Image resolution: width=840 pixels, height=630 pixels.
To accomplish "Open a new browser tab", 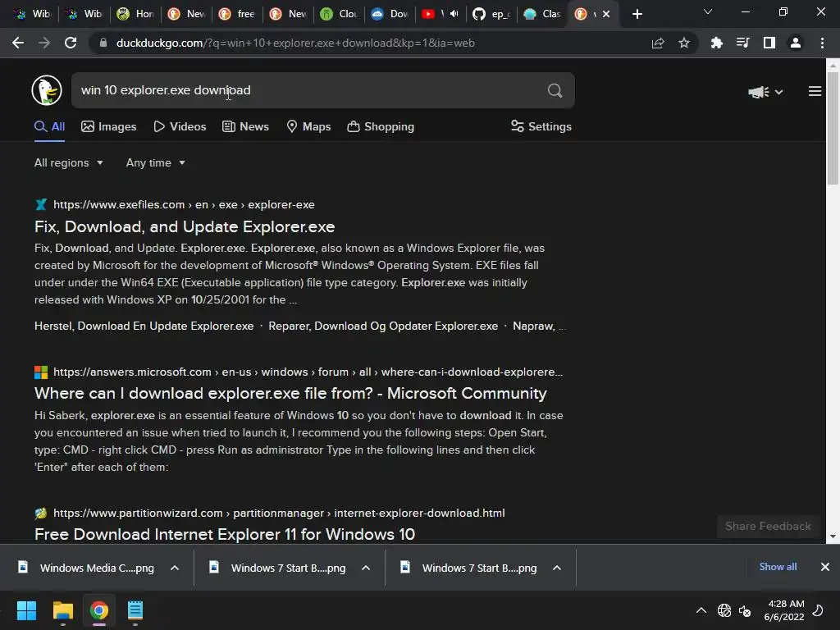I will click(x=637, y=14).
